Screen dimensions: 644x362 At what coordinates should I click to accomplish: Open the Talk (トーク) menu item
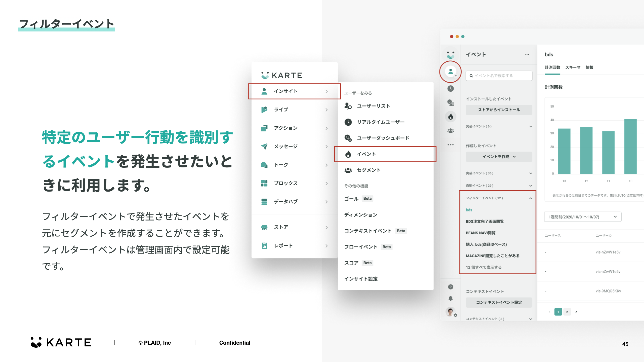[294, 165]
